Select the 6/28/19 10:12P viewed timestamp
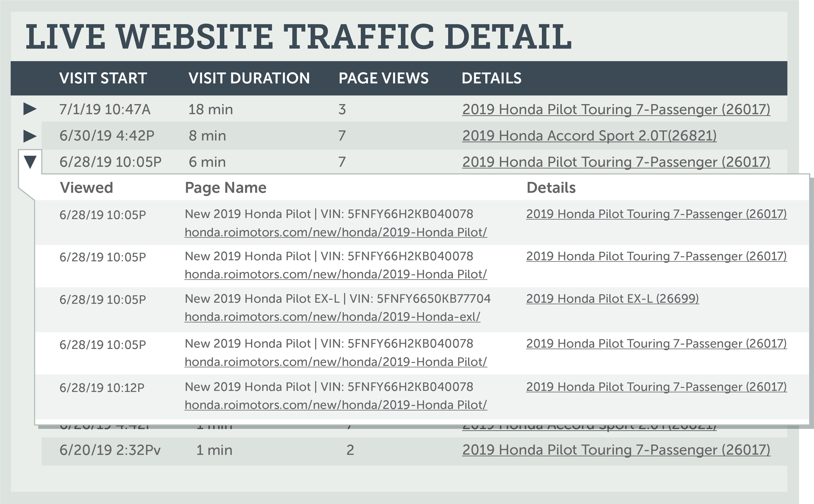This screenshot has height=504, width=814. click(102, 388)
